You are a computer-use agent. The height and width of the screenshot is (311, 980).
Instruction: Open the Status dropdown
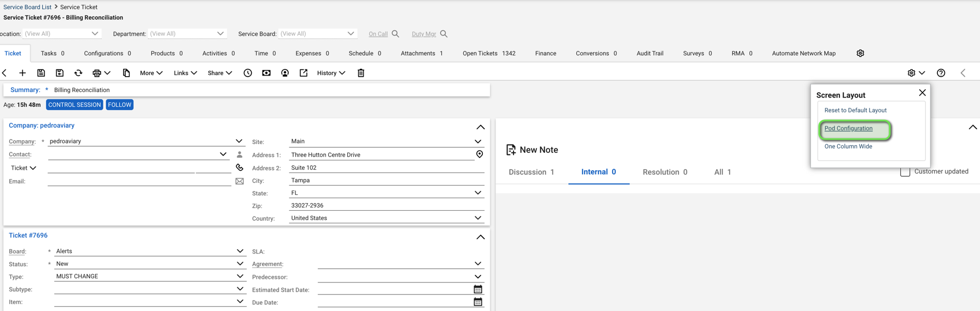coord(240,263)
